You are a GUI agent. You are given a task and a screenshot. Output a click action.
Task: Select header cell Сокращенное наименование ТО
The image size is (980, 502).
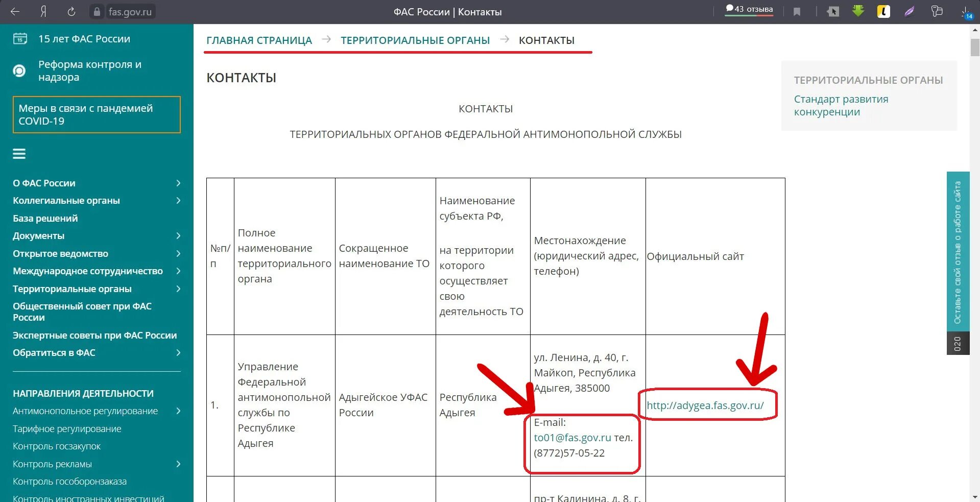384,256
